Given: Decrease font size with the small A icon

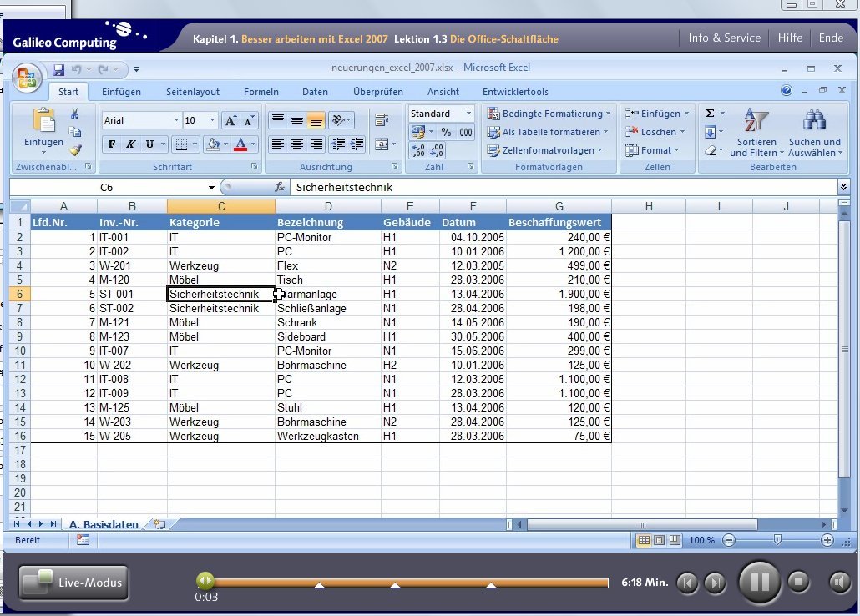Looking at the screenshot, I should (x=249, y=120).
